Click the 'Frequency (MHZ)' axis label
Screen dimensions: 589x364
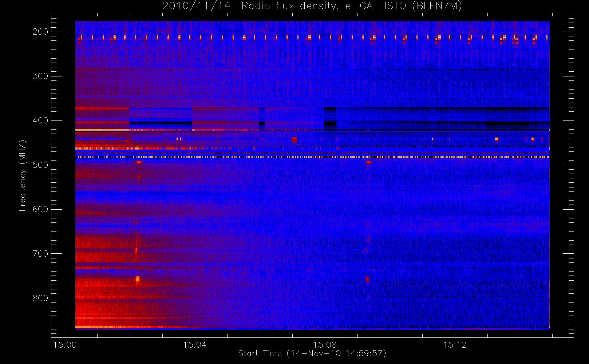point(23,175)
